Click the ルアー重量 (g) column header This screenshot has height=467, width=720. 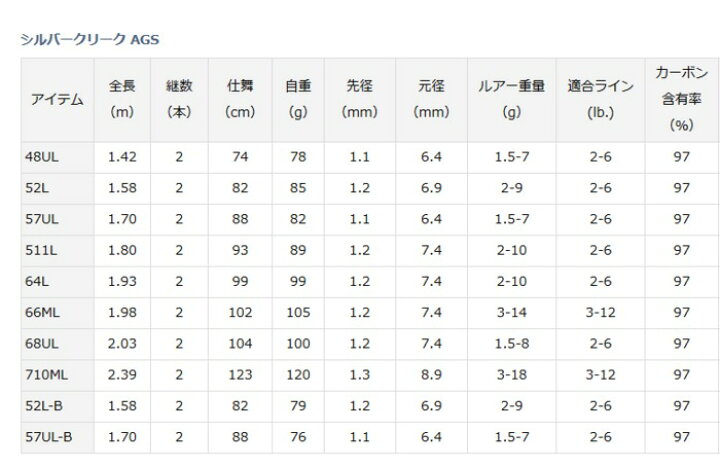[x=512, y=100]
